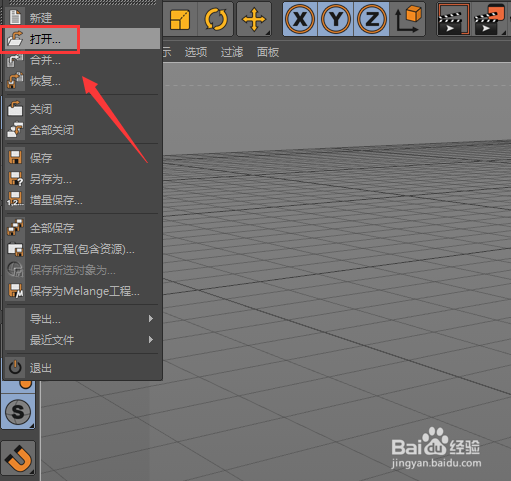The width and height of the screenshot is (511, 481).
Task: Click the orange magnet icon in sidebar
Action: tap(18, 458)
